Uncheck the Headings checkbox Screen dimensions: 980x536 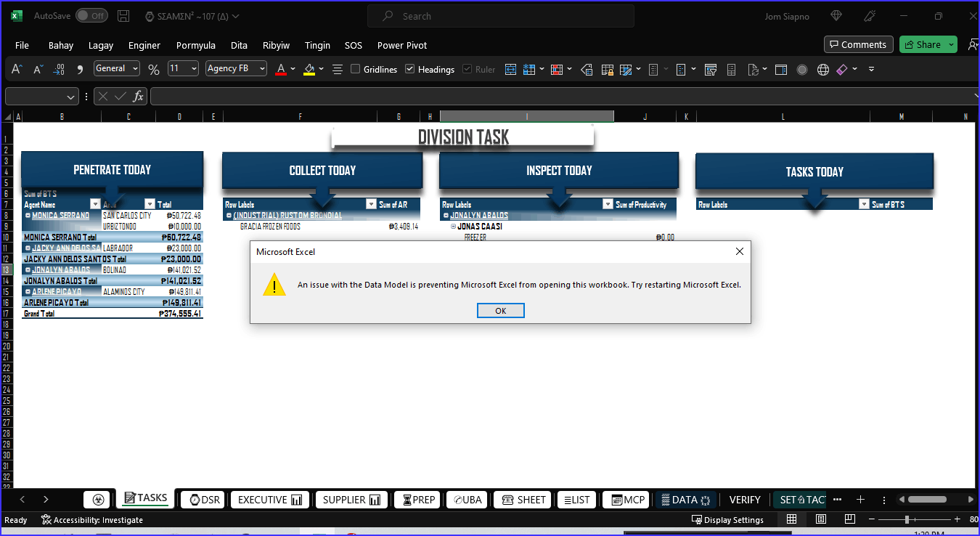pyautogui.click(x=409, y=69)
